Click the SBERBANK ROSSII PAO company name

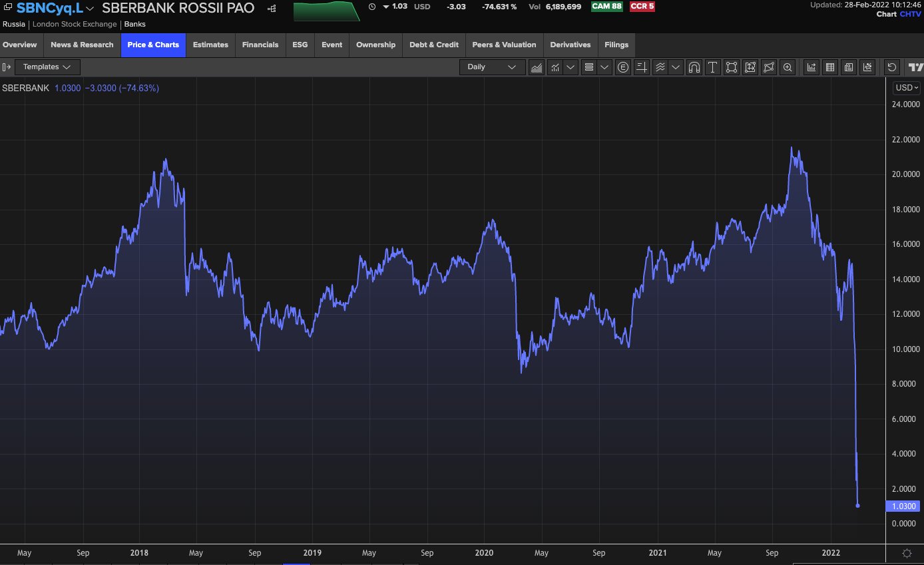point(178,9)
